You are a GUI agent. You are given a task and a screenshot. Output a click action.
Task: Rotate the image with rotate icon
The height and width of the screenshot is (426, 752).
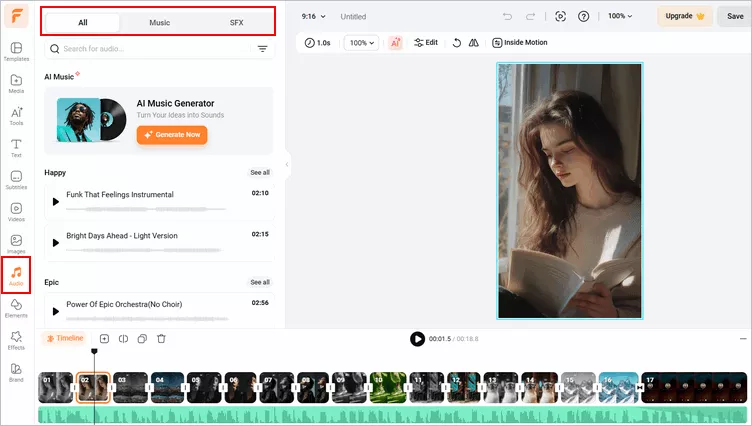tap(457, 43)
